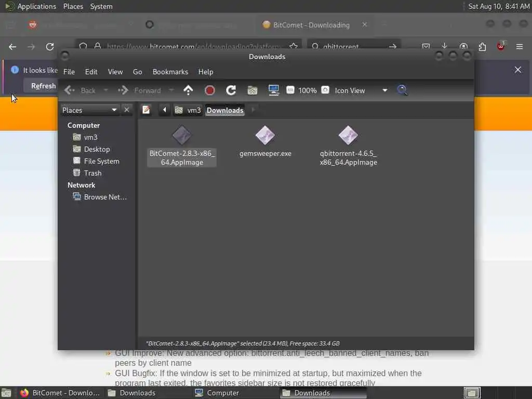Select the vm3 path bar button

pos(188,110)
